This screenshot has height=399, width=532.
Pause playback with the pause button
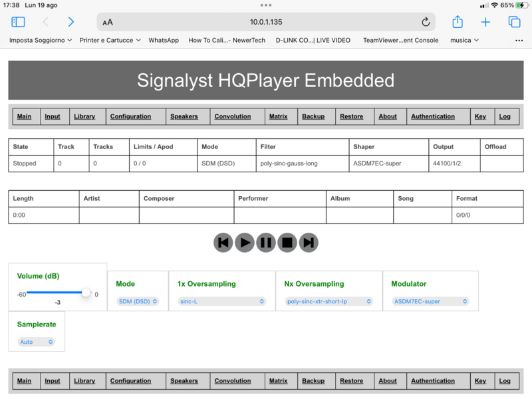tap(266, 243)
